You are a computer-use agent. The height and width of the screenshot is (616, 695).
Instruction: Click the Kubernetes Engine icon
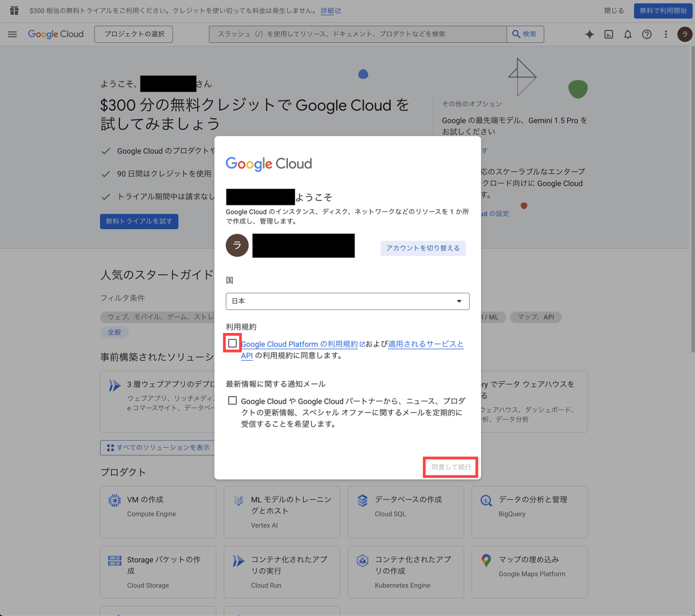(362, 561)
